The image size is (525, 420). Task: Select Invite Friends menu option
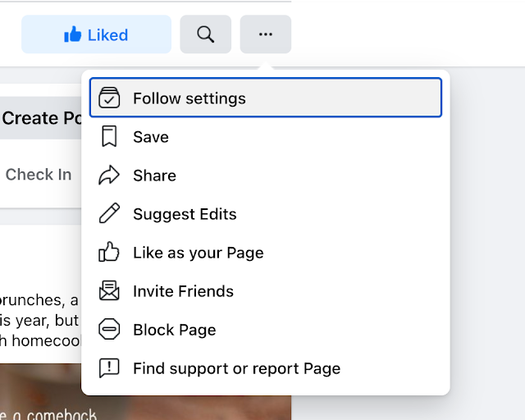click(183, 291)
